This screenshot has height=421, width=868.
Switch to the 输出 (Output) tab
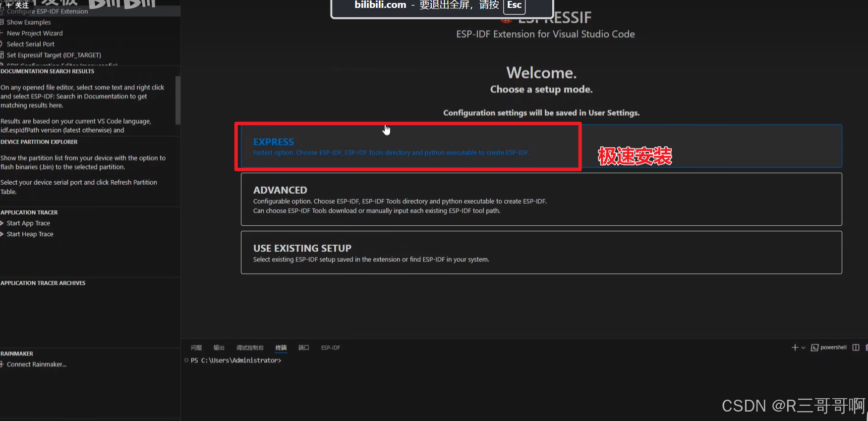(x=219, y=348)
